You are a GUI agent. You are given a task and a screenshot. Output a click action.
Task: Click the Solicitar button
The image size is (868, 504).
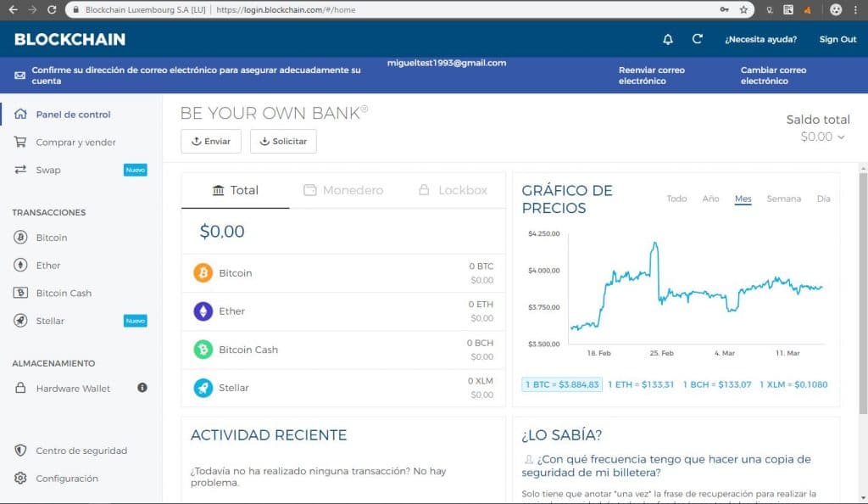click(x=283, y=141)
